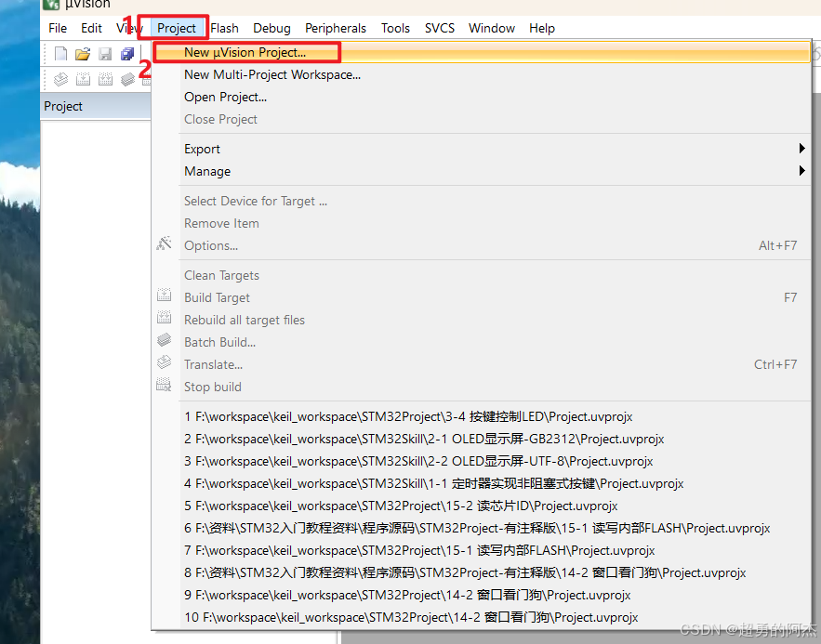
Task: Open recent item 9 14-2 窗口看门狗
Action: pos(481,595)
